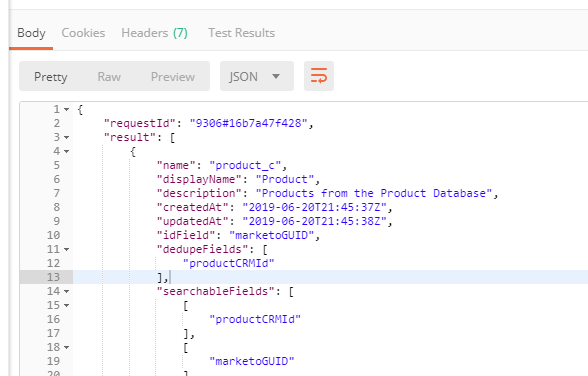Image resolution: width=588 pixels, height=376 pixels.
Task: Select the Body tab
Action: (31, 33)
